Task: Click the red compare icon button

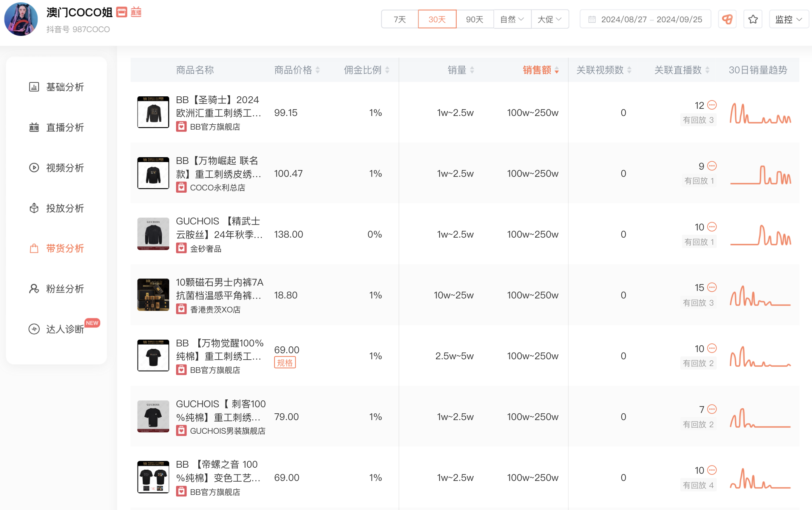Action: [727, 19]
